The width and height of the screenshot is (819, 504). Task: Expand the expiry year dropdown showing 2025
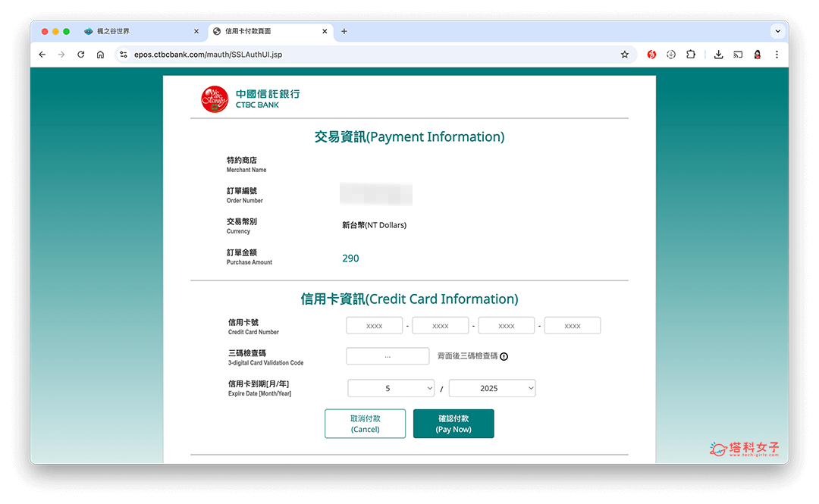(492, 388)
